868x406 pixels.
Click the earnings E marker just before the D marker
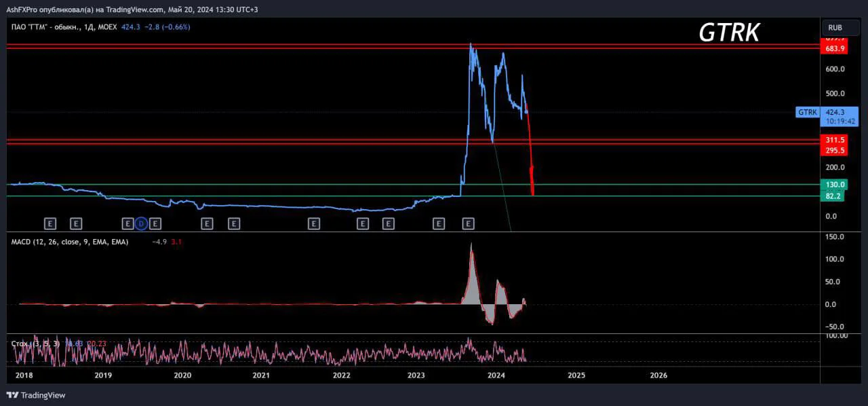coord(127,223)
